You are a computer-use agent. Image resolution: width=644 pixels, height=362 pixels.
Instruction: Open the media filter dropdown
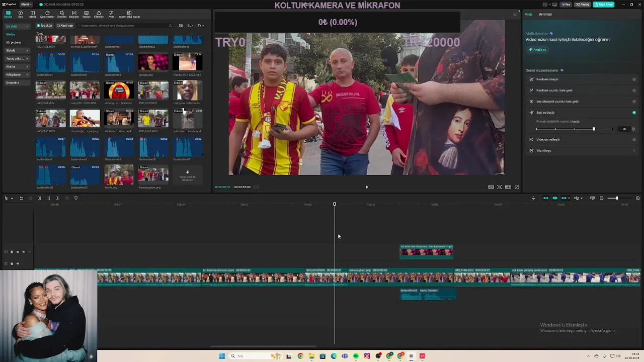200,26
